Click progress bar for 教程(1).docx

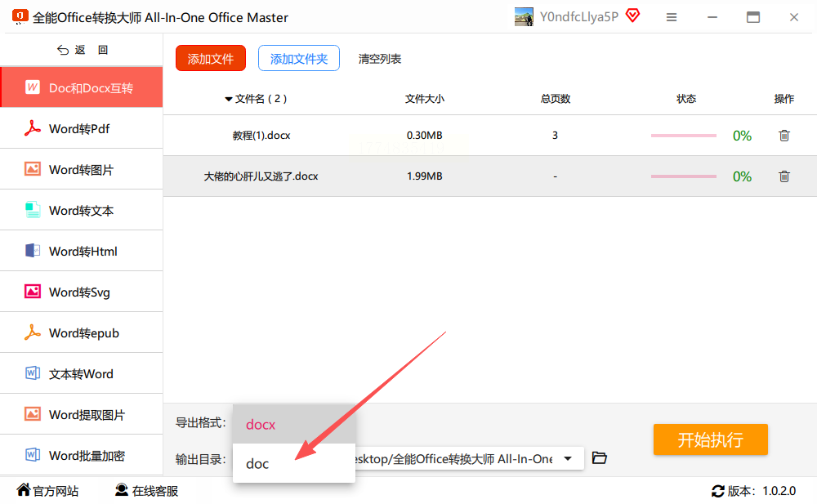[x=684, y=136]
